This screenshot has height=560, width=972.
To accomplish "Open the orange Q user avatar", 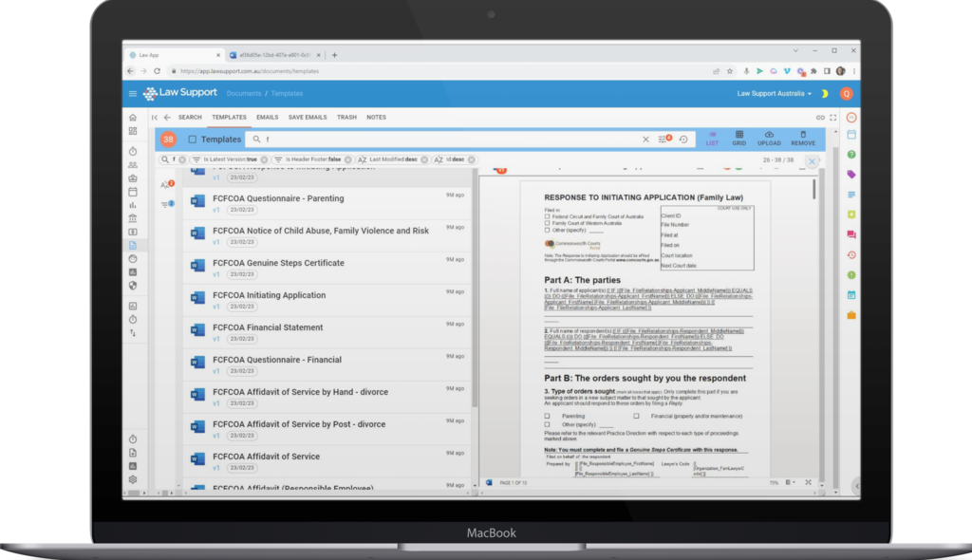I will tap(846, 94).
